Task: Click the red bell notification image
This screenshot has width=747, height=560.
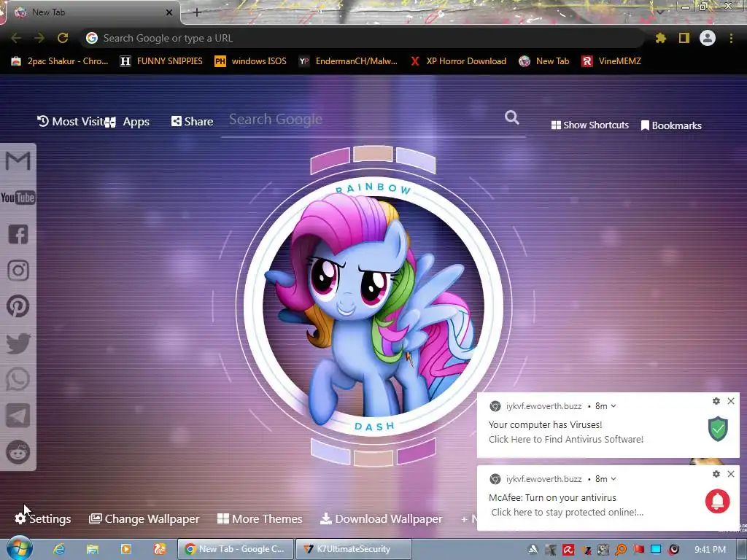Action: pos(718,501)
